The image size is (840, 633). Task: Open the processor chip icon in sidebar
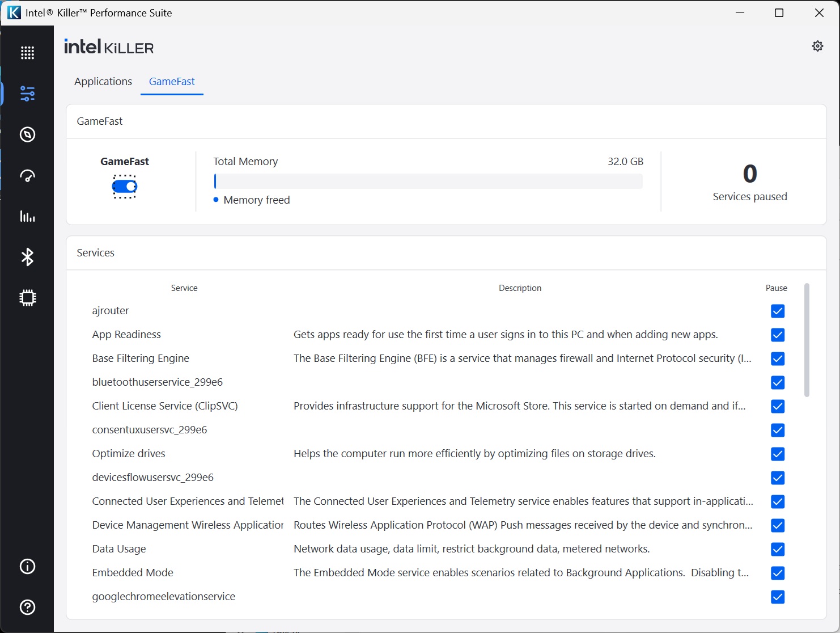[27, 298]
